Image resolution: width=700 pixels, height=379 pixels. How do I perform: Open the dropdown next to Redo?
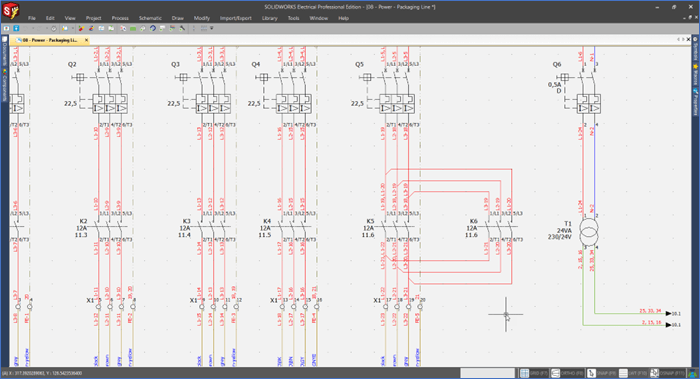click(47, 28)
